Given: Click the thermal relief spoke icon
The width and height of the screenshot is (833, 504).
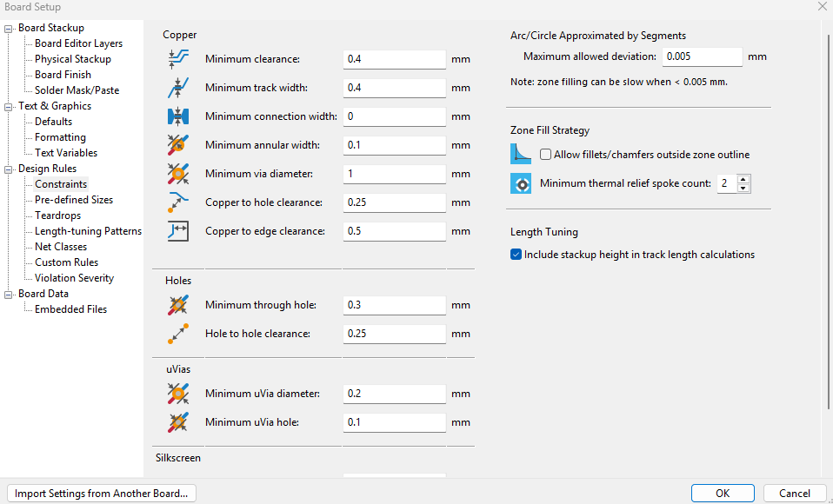Looking at the screenshot, I should (521, 183).
